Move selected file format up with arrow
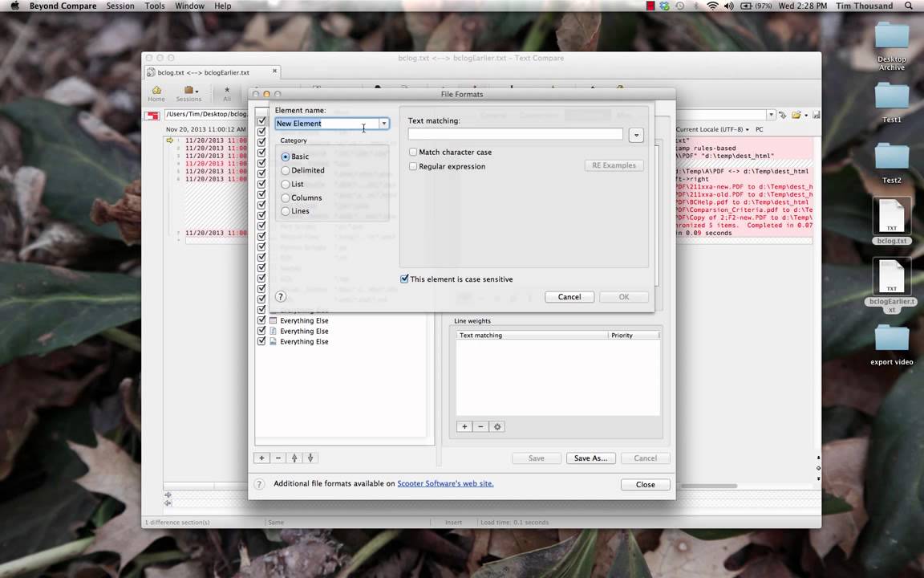The height and width of the screenshot is (578, 924). [294, 458]
